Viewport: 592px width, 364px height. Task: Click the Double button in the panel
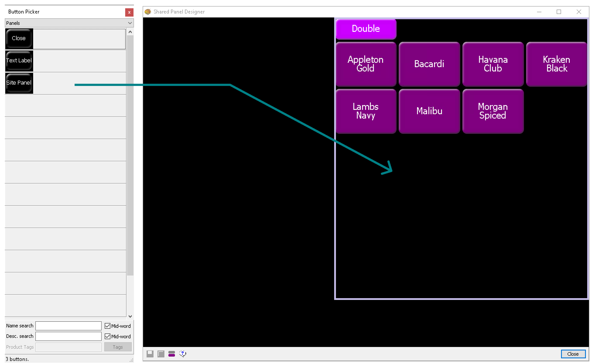(x=366, y=29)
